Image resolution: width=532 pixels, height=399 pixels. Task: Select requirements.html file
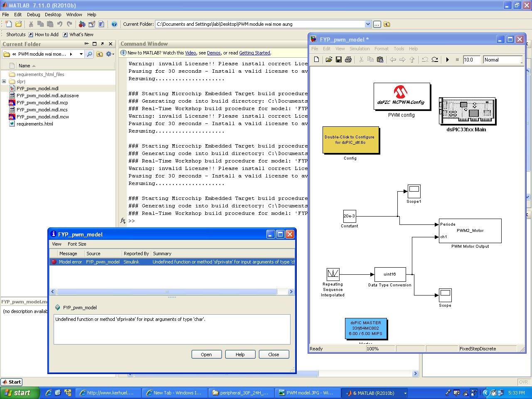(x=34, y=124)
